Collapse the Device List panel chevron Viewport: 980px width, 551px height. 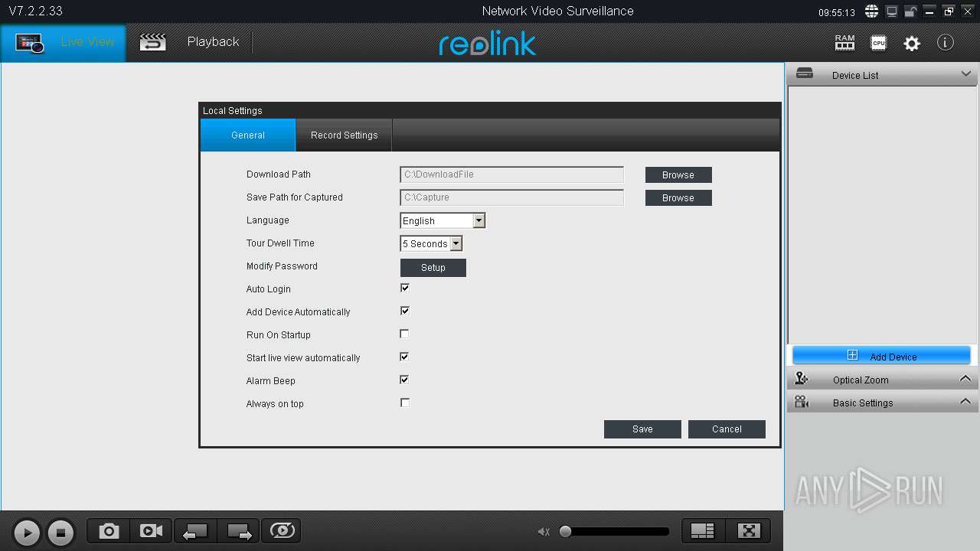tap(965, 74)
